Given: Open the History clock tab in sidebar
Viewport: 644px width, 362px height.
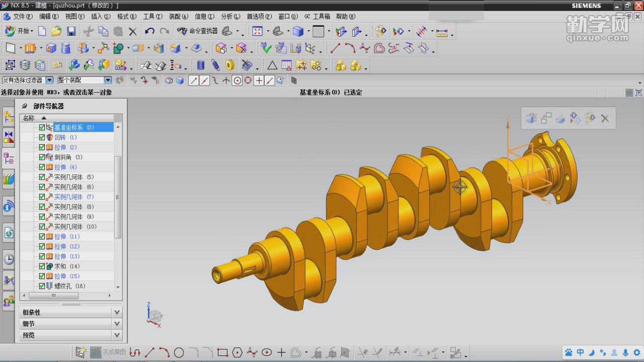Looking at the screenshot, I should click(9, 259).
